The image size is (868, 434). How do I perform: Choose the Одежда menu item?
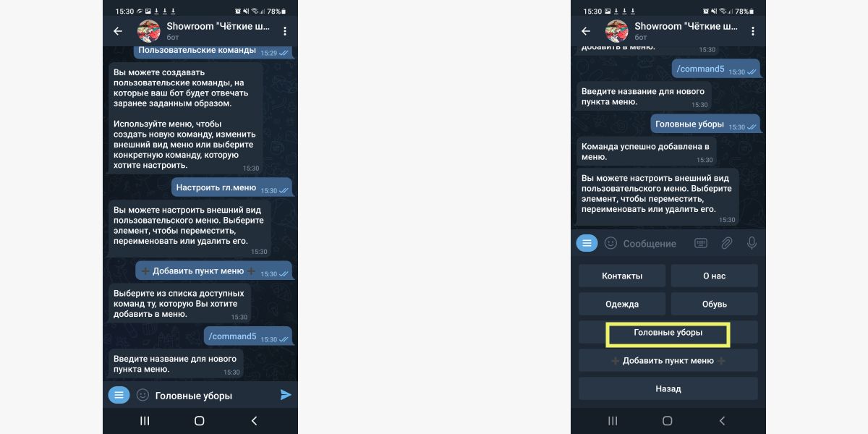(x=622, y=304)
